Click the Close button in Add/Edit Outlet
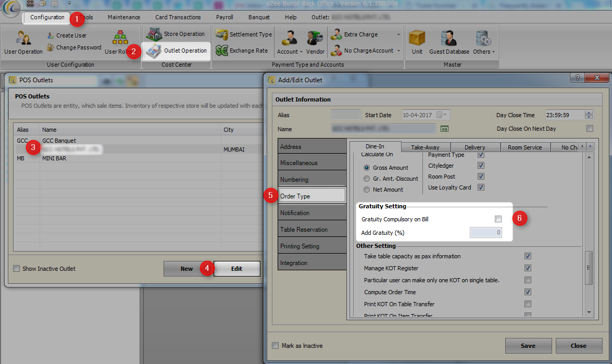The width and height of the screenshot is (612, 364). click(x=579, y=346)
